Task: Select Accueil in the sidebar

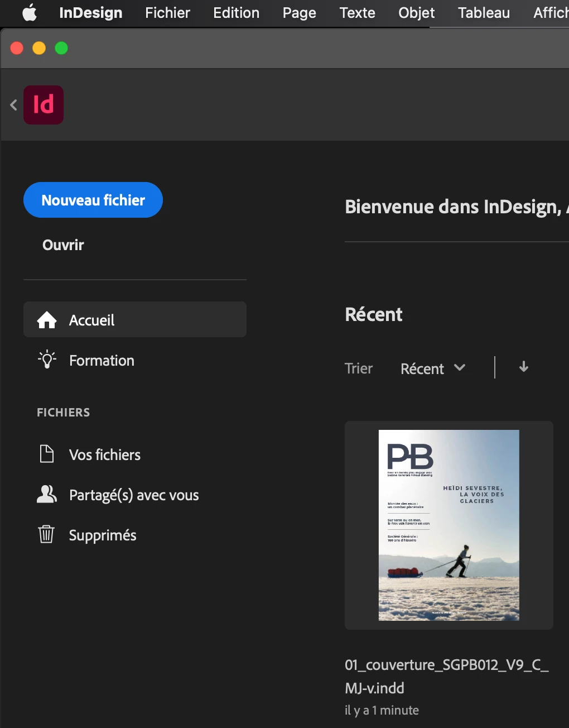Action: [x=135, y=319]
